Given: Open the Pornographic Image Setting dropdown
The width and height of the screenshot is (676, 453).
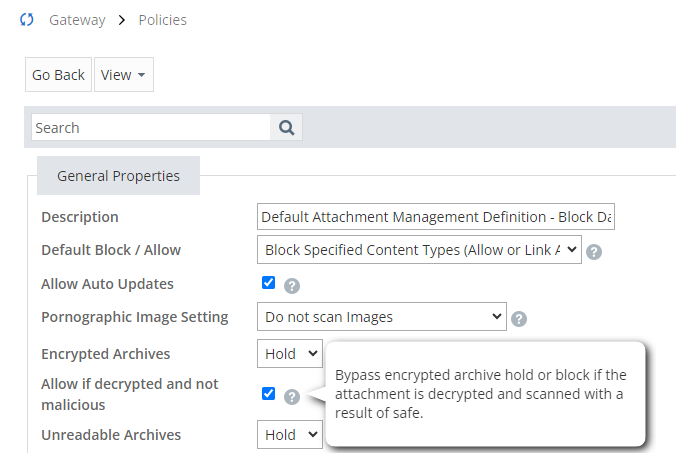Looking at the screenshot, I should point(381,317).
